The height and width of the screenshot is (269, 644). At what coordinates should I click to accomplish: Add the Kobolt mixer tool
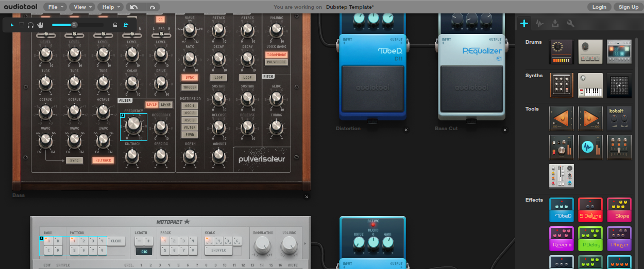[x=619, y=119]
